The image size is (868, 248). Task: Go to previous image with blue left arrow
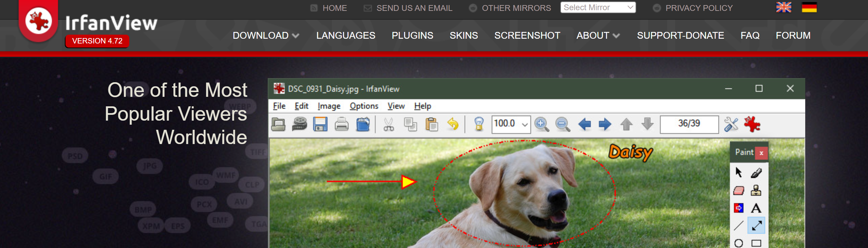pyautogui.click(x=584, y=124)
